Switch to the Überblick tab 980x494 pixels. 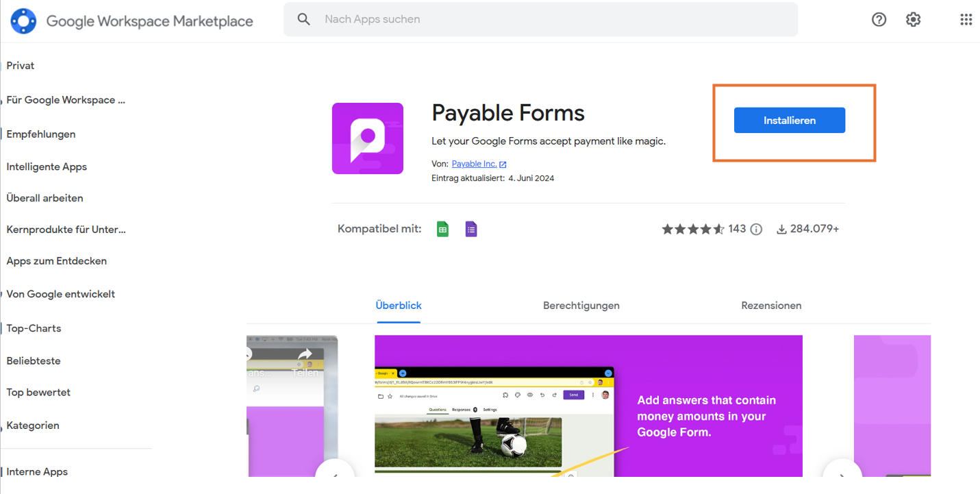[399, 306]
